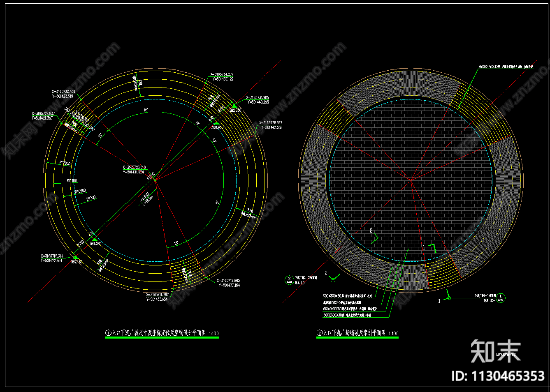The width and height of the screenshot is (550, 392).
Task: Click the green elevation triangle at 381.080
Action: point(94,239)
